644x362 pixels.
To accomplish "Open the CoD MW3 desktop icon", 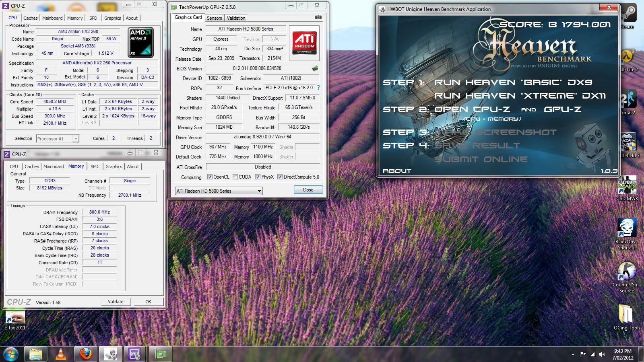I will tap(627, 188).
